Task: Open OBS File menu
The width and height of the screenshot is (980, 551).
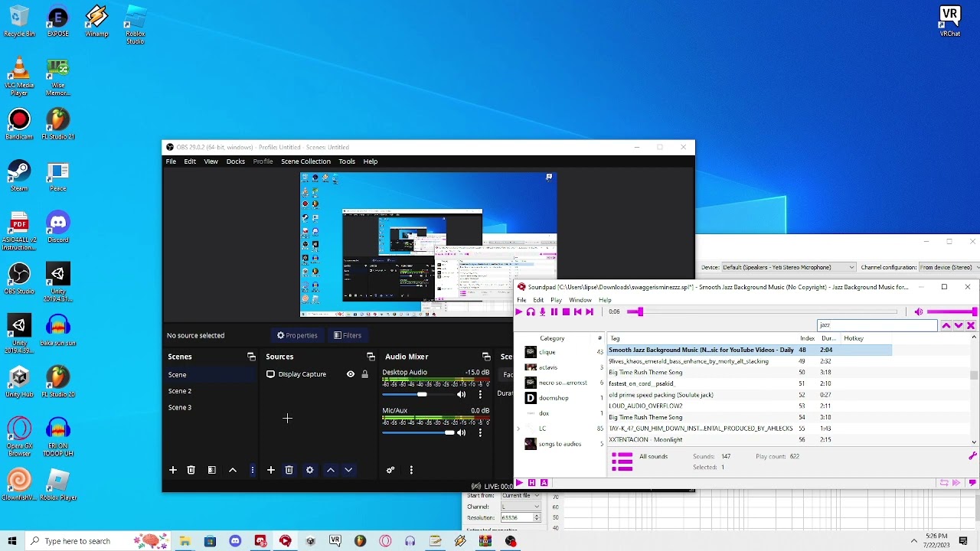Action: (171, 161)
